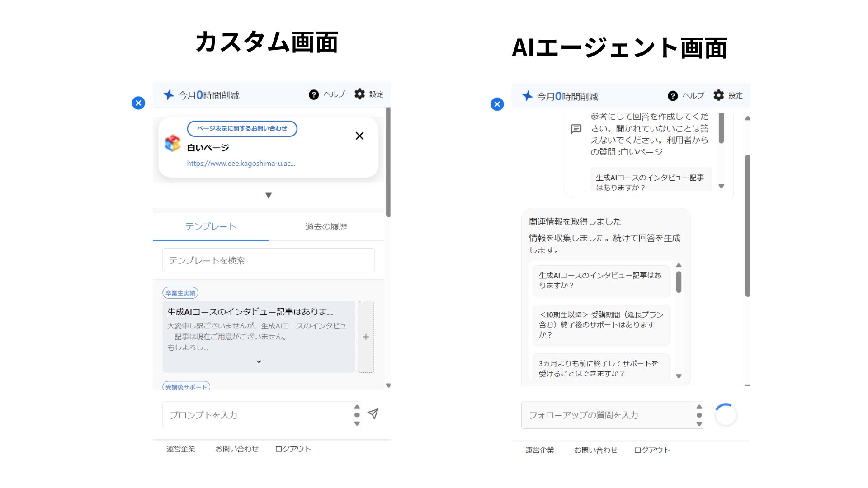868x488 pixels.
Task: Click the send prompt paper plane icon
Action: [373, 414]
